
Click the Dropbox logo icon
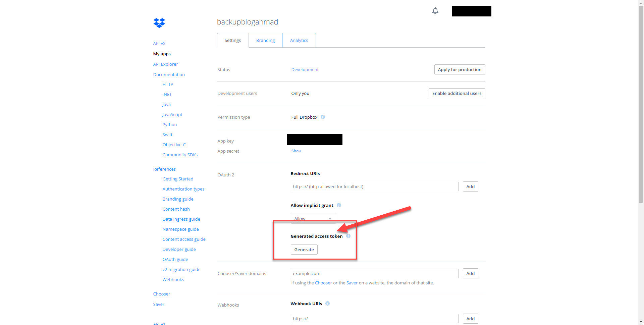[159, 23]
